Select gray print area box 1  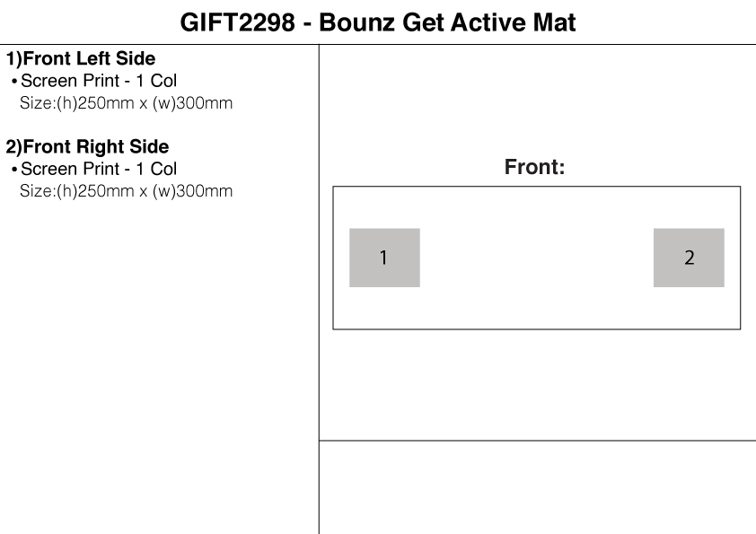pos(384,258)
